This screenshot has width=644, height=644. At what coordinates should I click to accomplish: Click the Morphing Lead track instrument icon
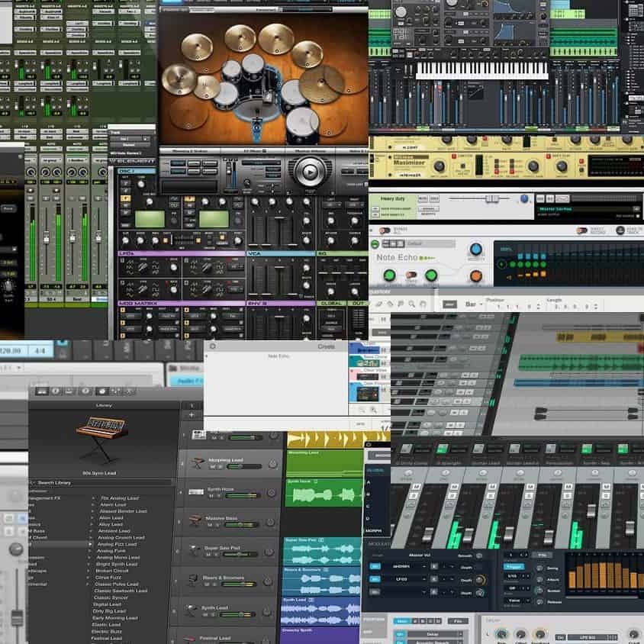click(x=197, y=463)
